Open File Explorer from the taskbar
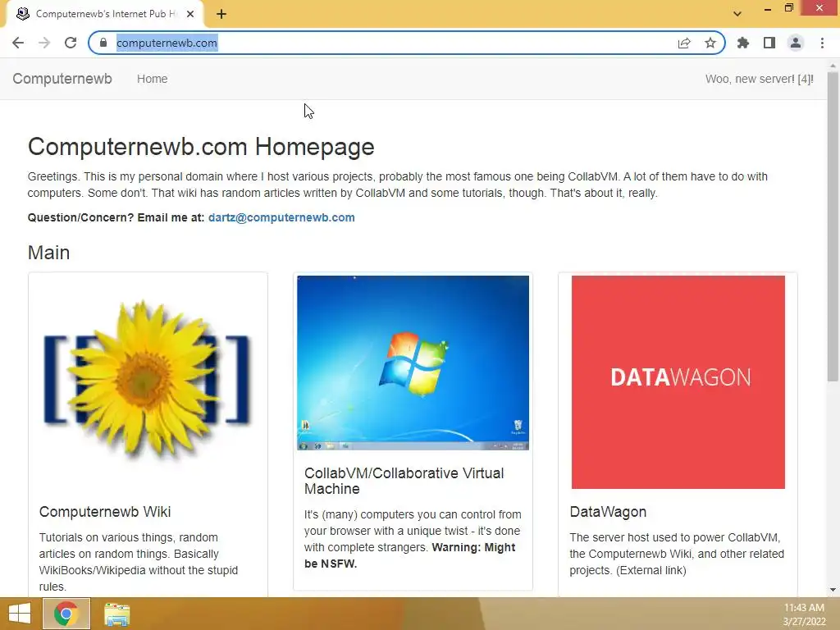Screen dimensions: 840x630 (116, 614)
